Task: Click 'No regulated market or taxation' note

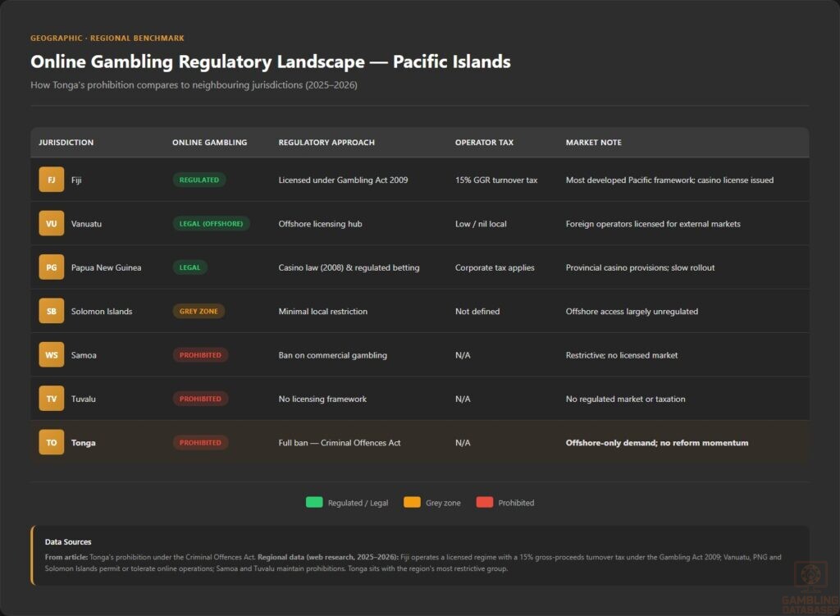Action: click(626, 399)
